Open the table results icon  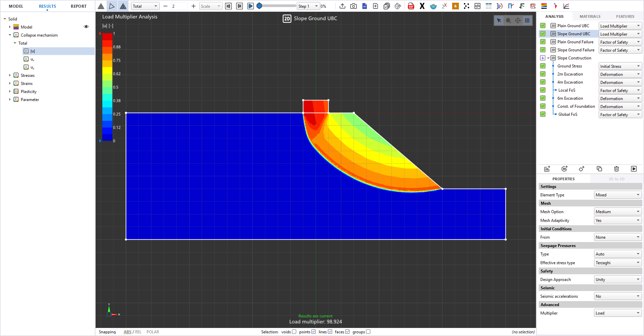(489, 6)
